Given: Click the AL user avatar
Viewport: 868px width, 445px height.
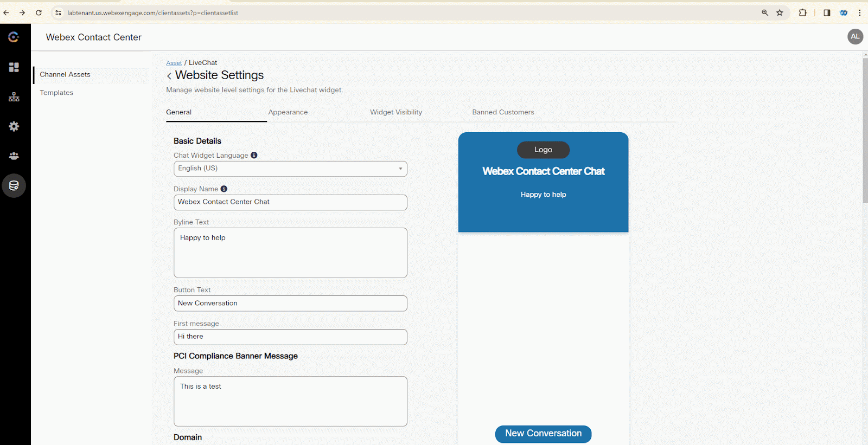Looking at the screenshot, I should tap(855, 37).
